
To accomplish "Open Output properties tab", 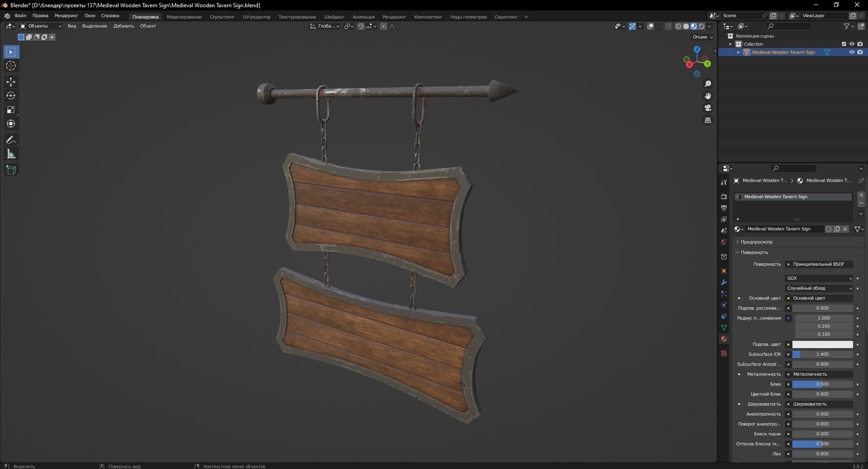I will point(724,208).
